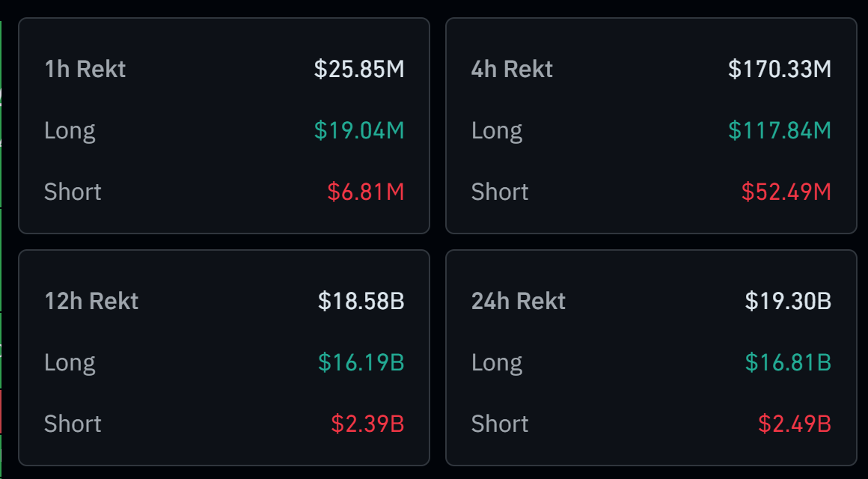This screenshot has width=868, height=479.
Task: Click the $2.49B short liquidation value
Action: (x=795, y=424)
